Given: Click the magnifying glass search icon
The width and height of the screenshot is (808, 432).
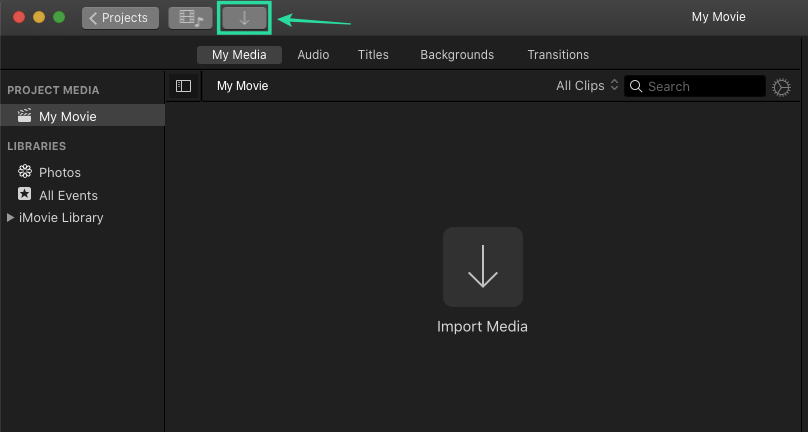Looking at the screenshot, I should pos(637,86).
